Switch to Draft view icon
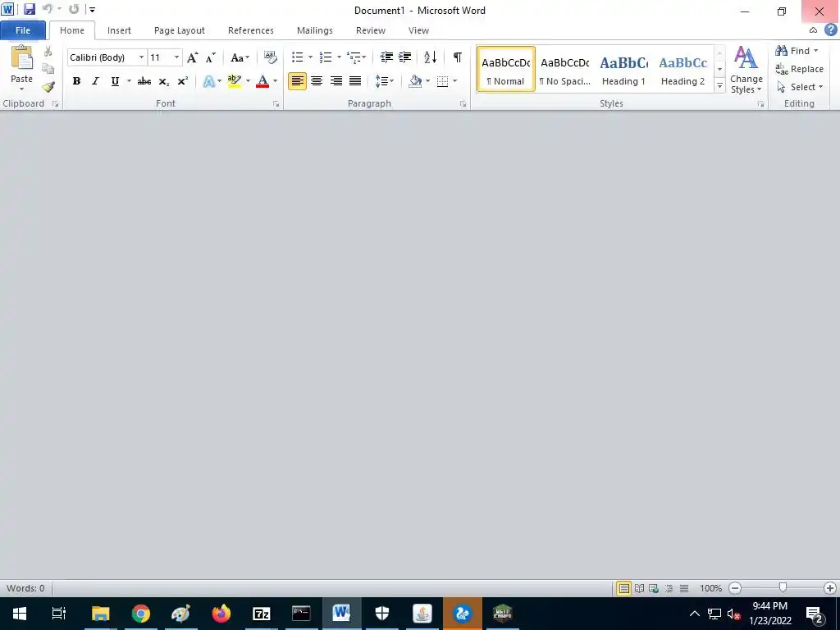840x630 pixels. click(x=684, y=588)
